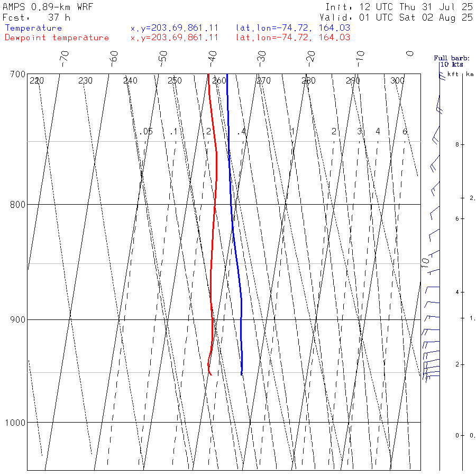
Task: Click the 'AMPS 0.89-km WRF' title text
Action: [48, 7]
